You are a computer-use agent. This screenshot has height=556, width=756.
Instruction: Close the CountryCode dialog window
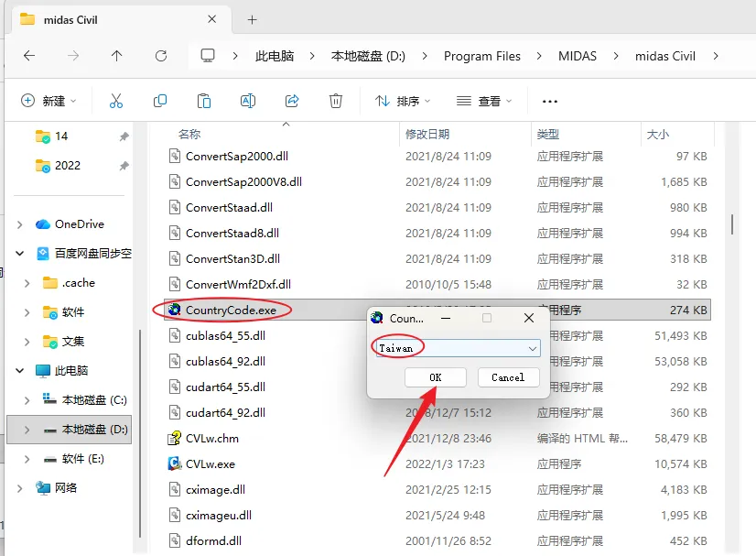click(x=529, y=318)
